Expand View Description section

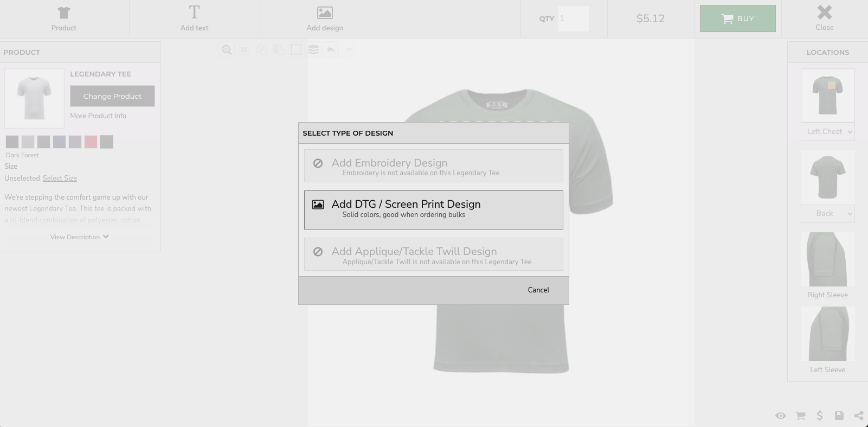pyautogui.click(x=80, y=237)
